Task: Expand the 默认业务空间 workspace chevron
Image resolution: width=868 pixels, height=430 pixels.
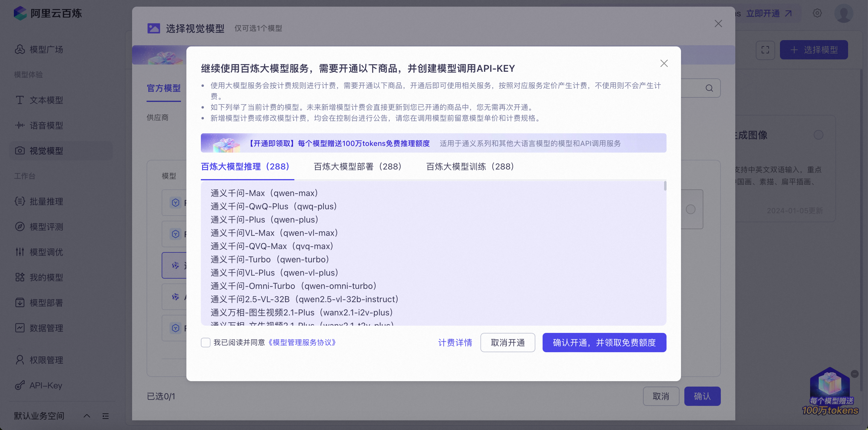Action: pos(87,416)
